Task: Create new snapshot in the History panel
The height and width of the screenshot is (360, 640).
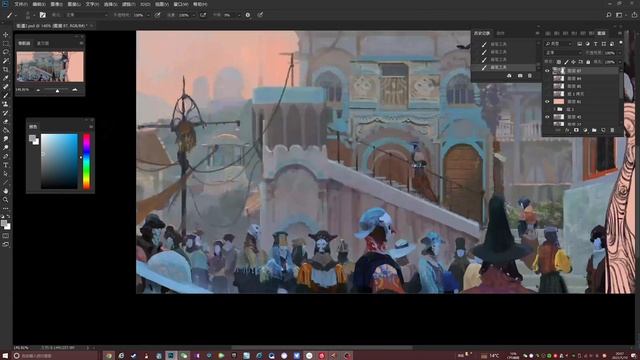Action: pos(520,76)
